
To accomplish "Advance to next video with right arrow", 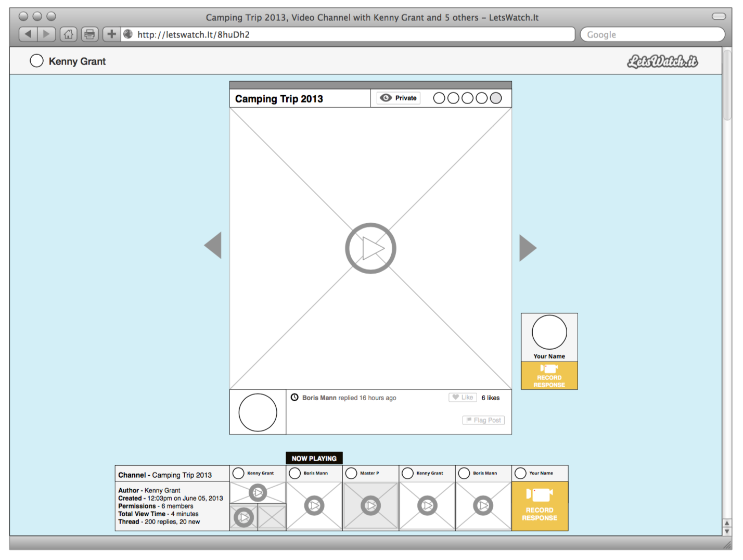I will [528, 248].
